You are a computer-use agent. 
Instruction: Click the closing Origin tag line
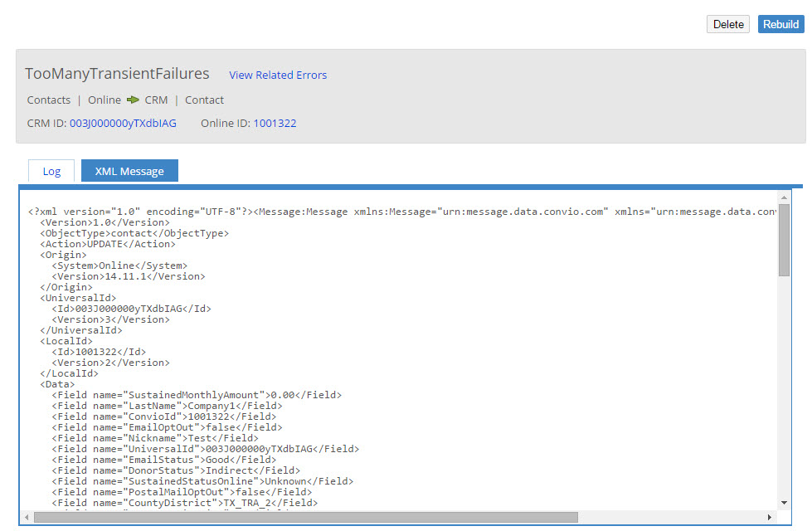point(66,287)
